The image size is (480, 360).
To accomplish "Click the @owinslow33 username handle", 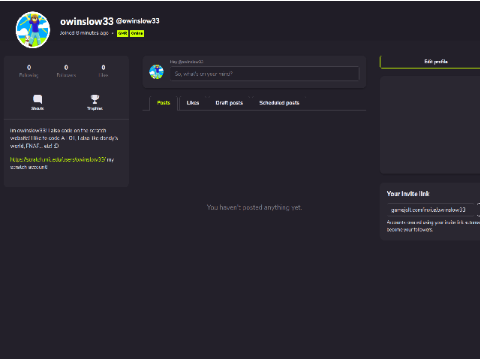I will (138, 21).
